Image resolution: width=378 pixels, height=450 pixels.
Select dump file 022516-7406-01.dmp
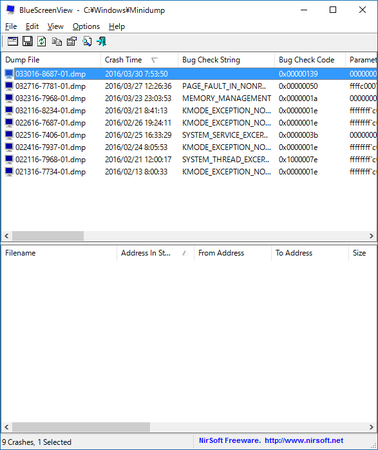[x=50, y=135]
